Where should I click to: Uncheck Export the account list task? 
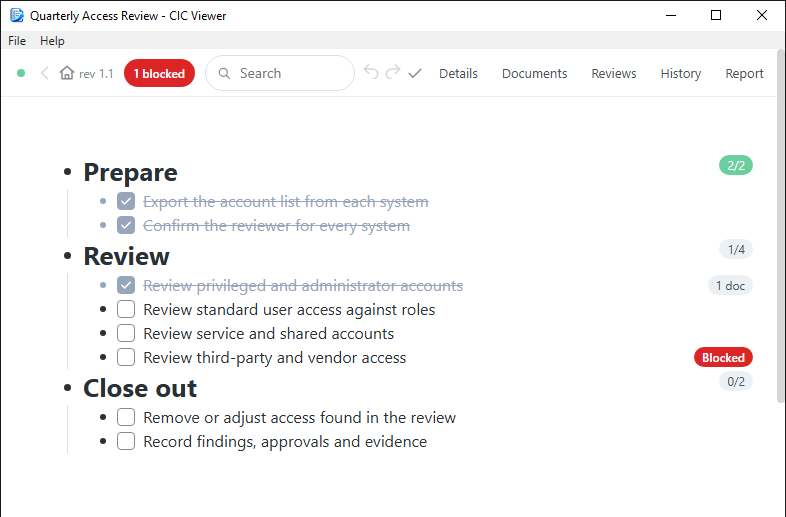coord(126,202)
